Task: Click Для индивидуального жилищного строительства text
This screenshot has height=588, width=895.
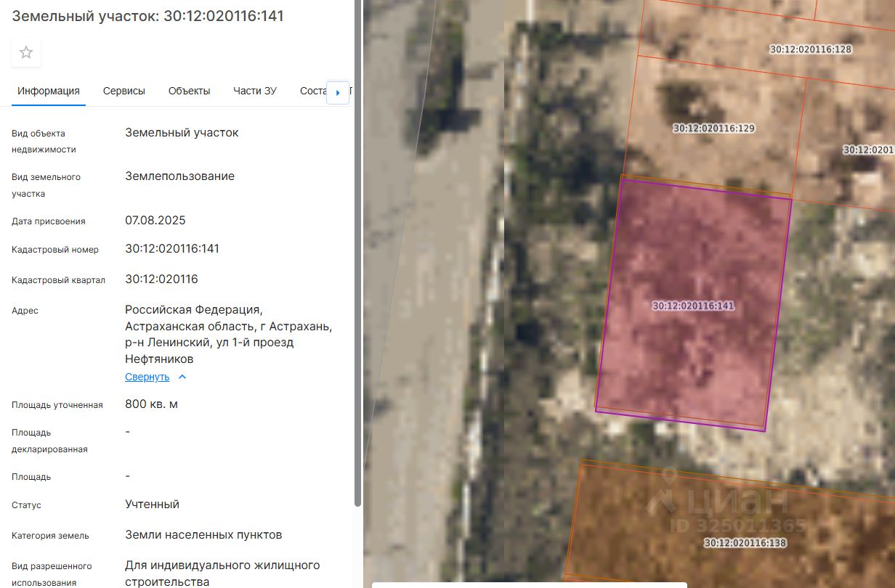Action: 222,573
